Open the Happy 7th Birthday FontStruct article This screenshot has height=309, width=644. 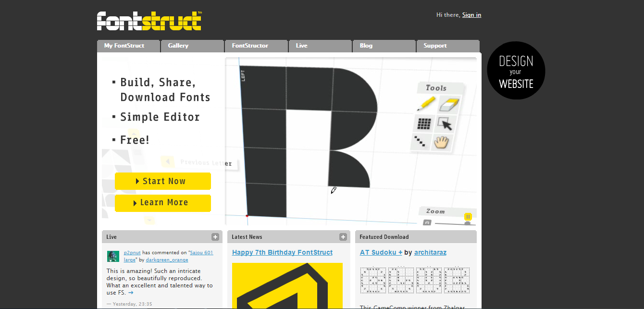[282, 252]
